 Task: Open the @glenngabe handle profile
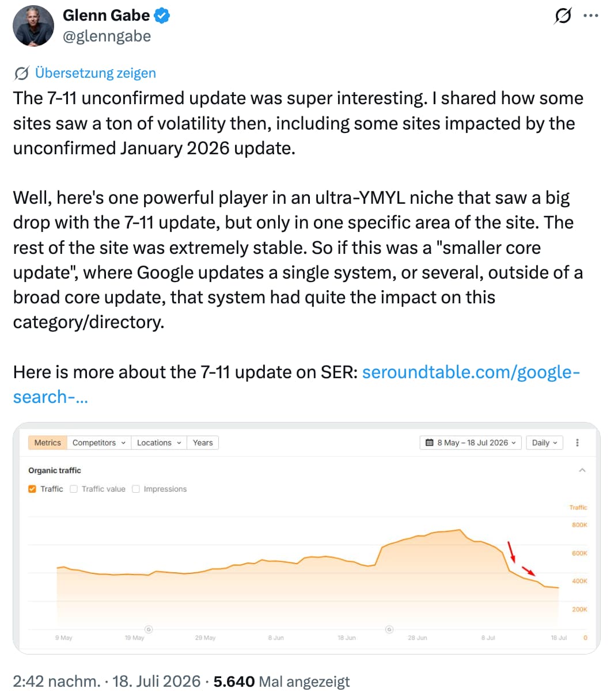tap(107, 36)
